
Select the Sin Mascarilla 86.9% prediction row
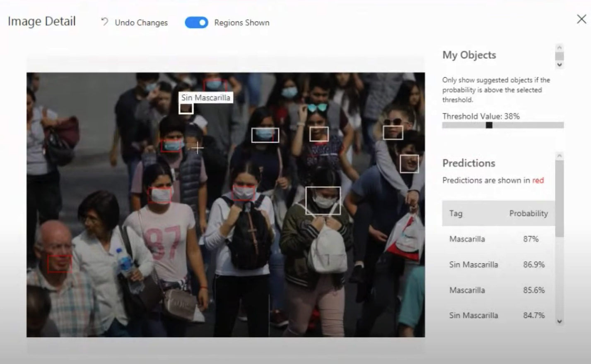[x=498, y=265]
